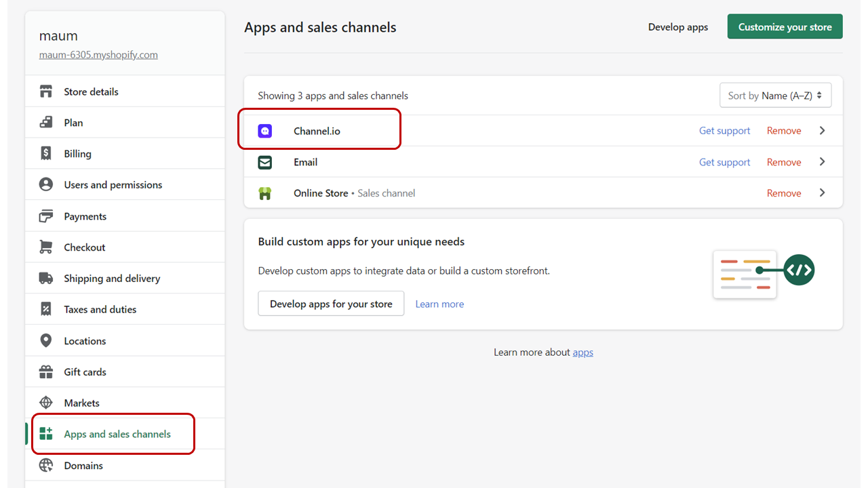Click the Billing receipt icon
Image resolution: width=868 pixels, height=488 pixels.
click(46, 154)
